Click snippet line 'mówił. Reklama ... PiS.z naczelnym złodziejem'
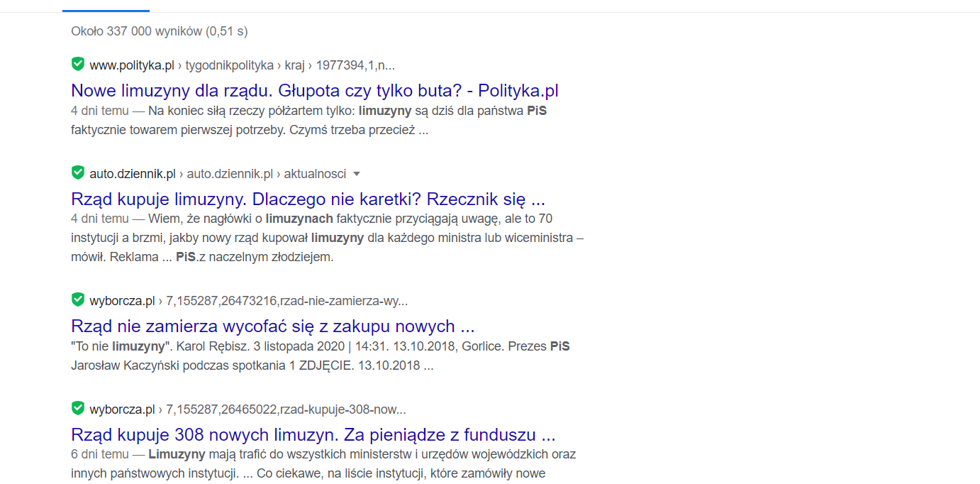 click(202, 257)
